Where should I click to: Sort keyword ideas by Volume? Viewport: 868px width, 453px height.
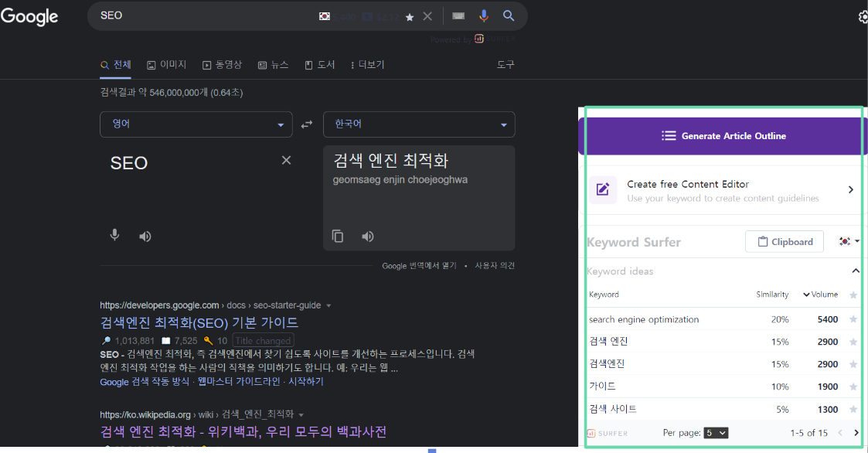click(820, 295)
